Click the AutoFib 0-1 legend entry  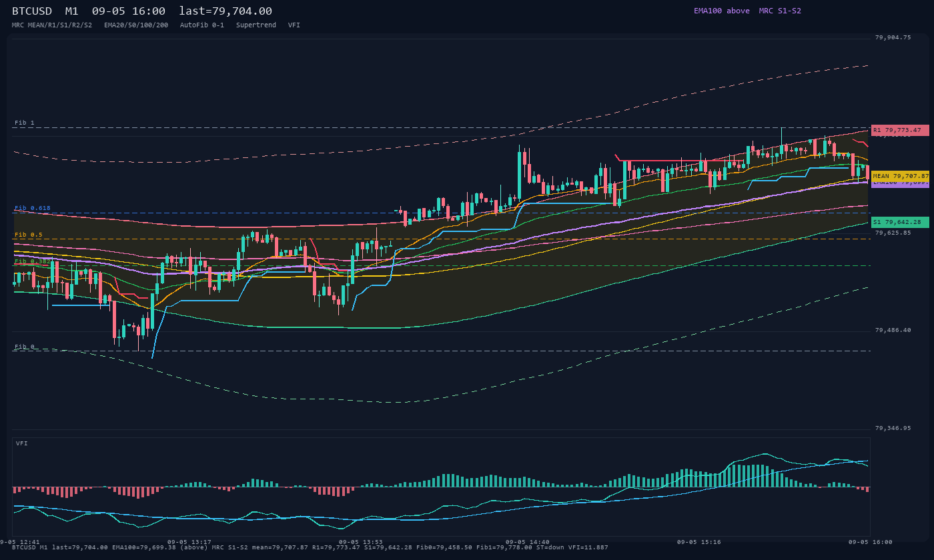[x=202, y=25]
